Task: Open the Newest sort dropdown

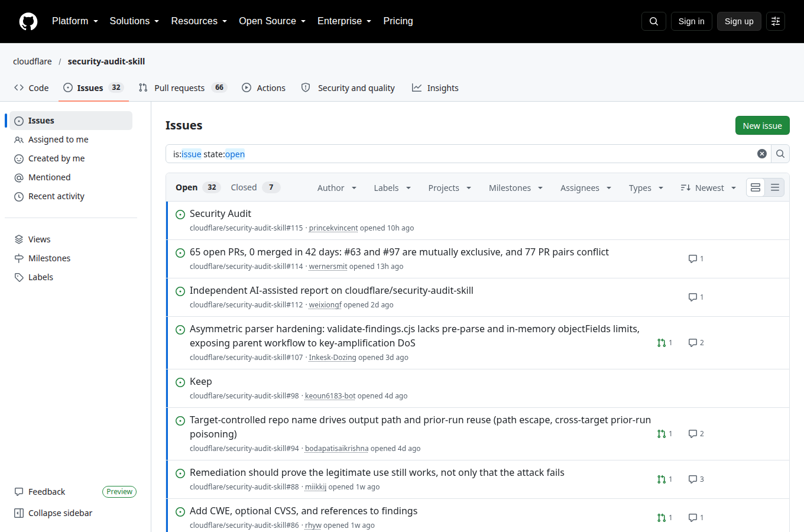Action: tap(708, 188)
